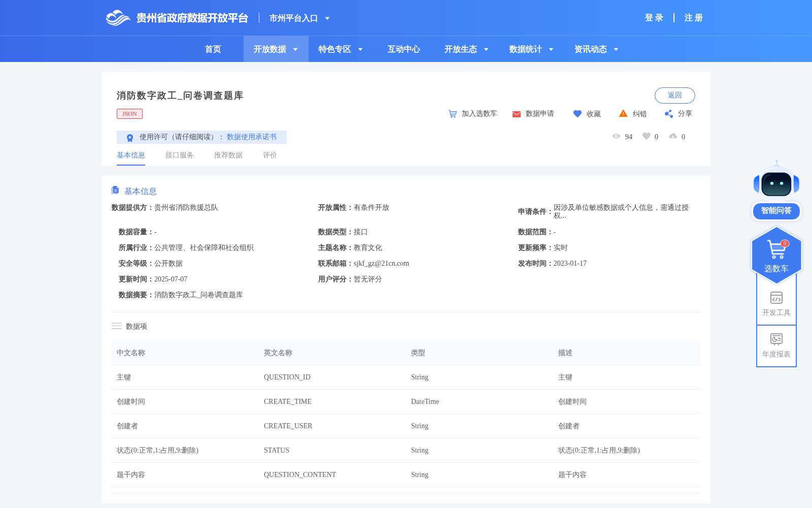Click the license badge icon beside 使用许可
The image size is (812, 508).
point(130,138)
